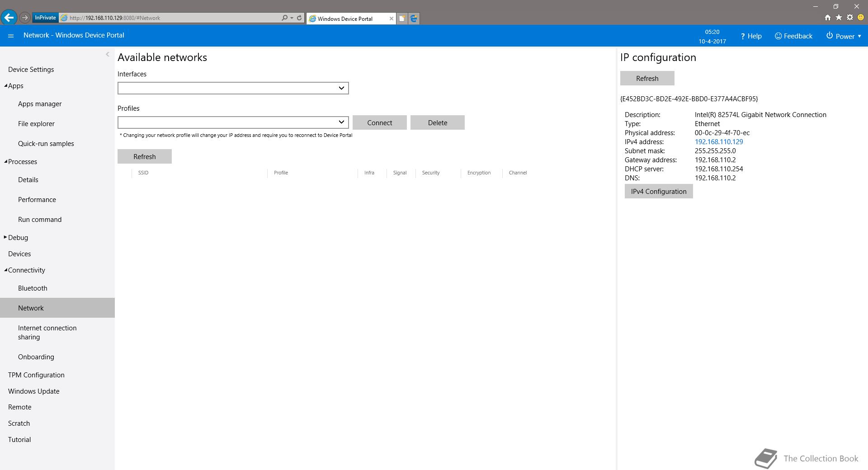
Task: Click the Infra column header
Action: [369, 173]
